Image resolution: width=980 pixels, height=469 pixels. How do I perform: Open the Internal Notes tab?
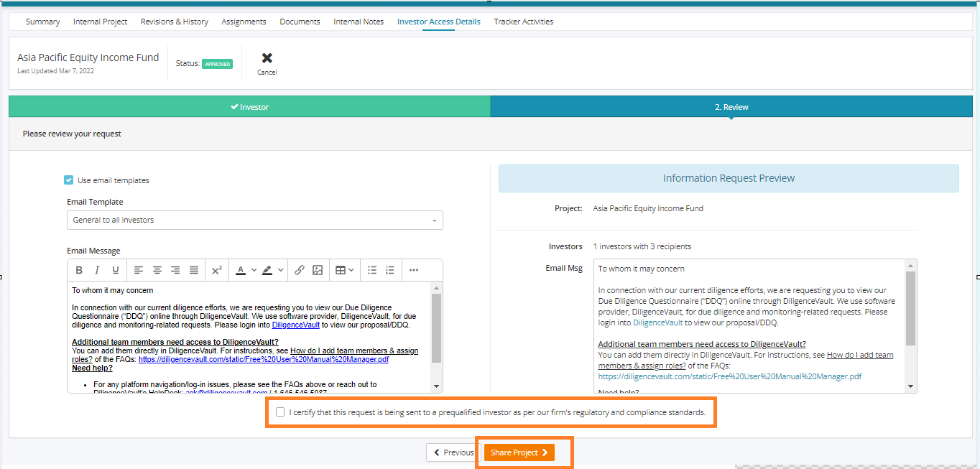pos(359,22)
